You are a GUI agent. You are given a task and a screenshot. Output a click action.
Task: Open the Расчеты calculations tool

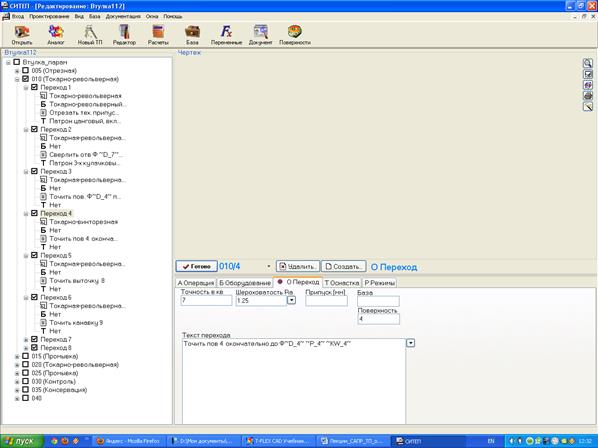click(158, 35)
